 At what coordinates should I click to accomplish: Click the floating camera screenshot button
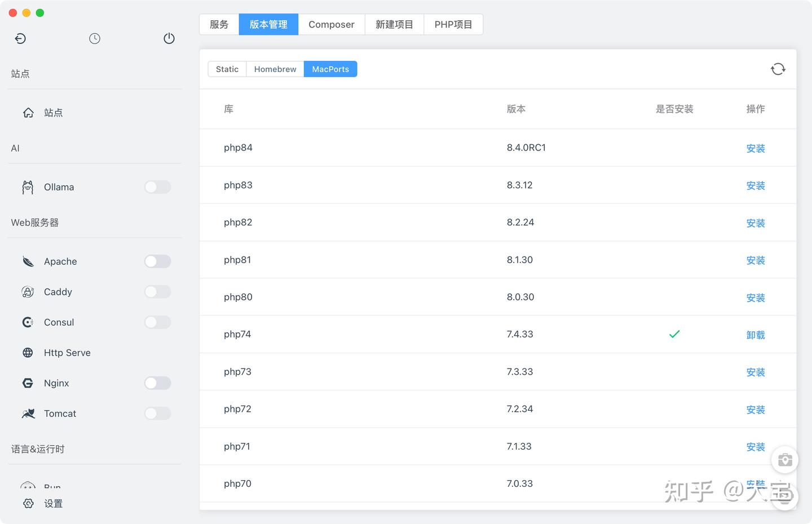(784, 460)
